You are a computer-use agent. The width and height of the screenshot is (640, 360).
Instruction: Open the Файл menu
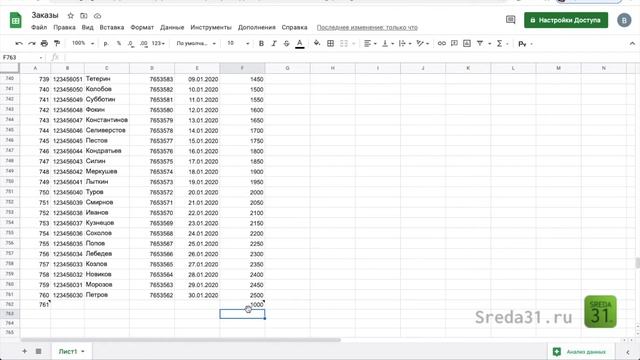39,27
